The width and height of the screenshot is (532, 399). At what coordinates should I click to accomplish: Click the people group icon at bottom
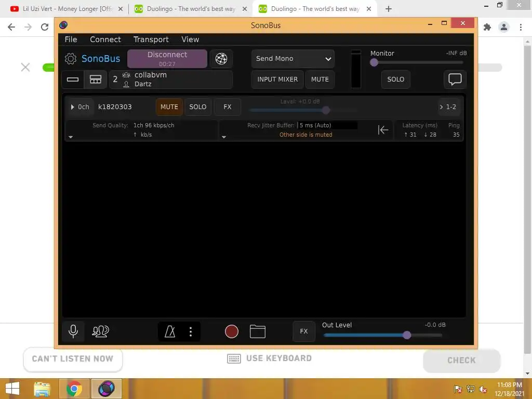click(x=100, y=331)
